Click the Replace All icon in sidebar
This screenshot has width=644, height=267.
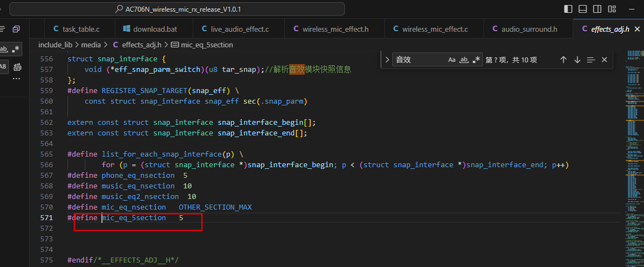pos(17,67)
